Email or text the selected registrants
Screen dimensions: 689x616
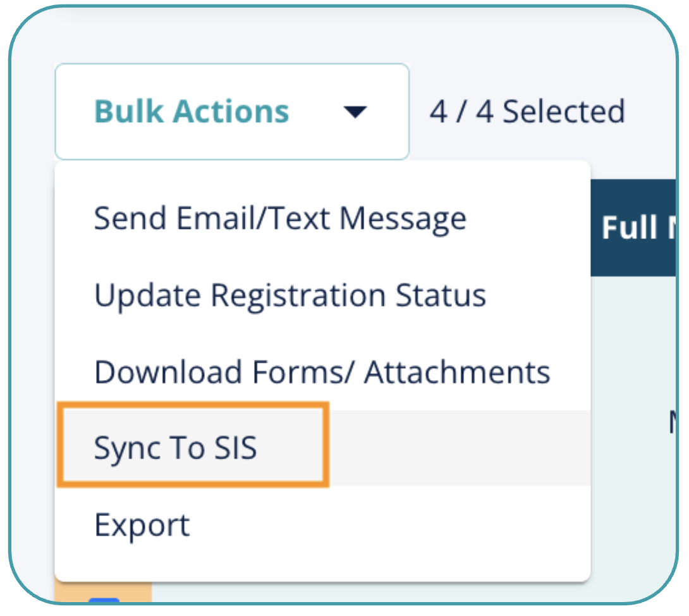pyautogui.click(x=280, y=219)
